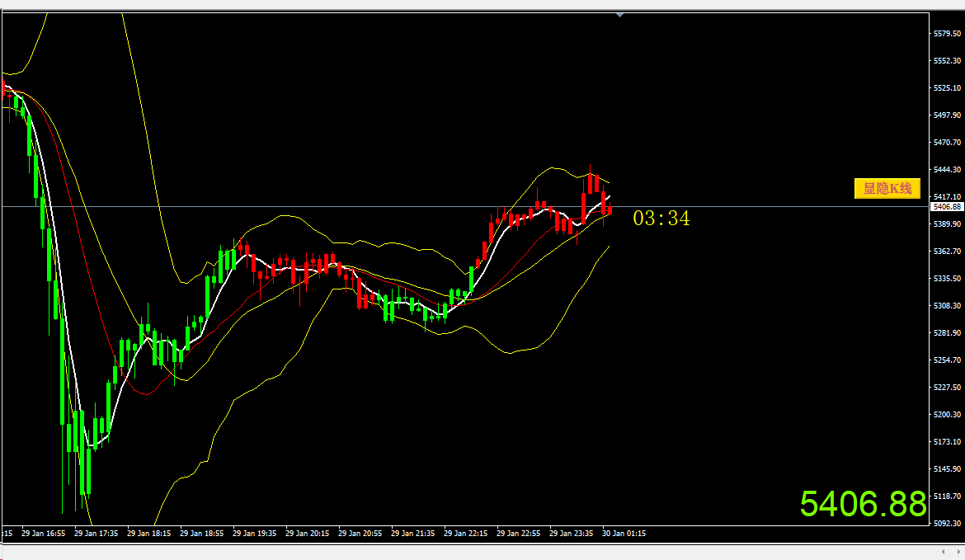This screenshot has width=965, height=560.
Task: Click the chart shift triangle marker at top
Action: click(619, 15)
